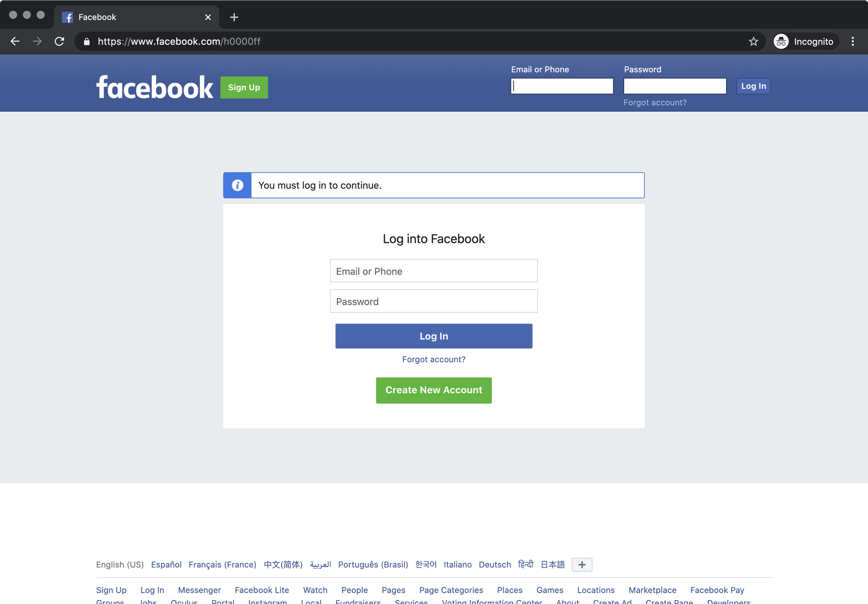Open the Chrome three-dot menu
This screenshot has height=604, width=868.
[853, 41]
